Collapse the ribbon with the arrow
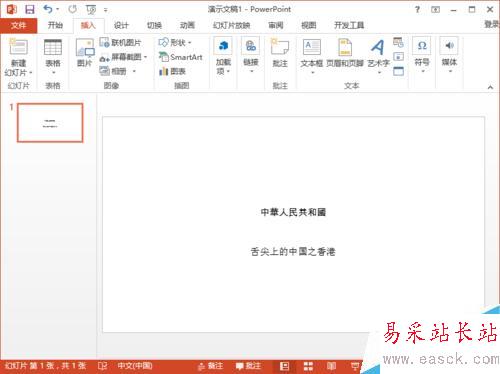 coord(490,87)
